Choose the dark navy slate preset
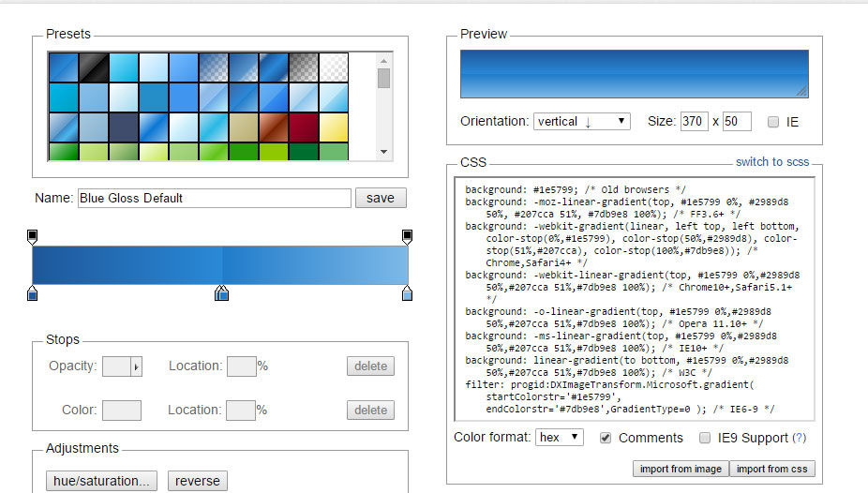Image resolution: width=868 pixels, height=493 pixels. (x=124, y=127)
